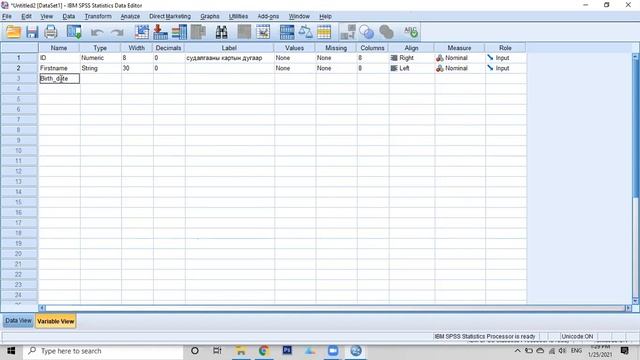
Task: Open Nominal measure cell in Firstname row
Action: 460,68
